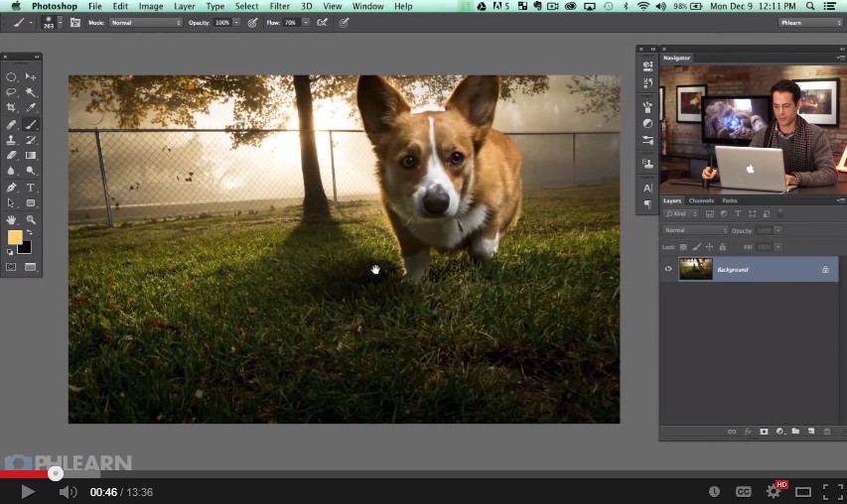Select the Elliptical Marquee tool
Viewport: 847px width, 504px height.
pyautogui.click(x=11, y=77)
